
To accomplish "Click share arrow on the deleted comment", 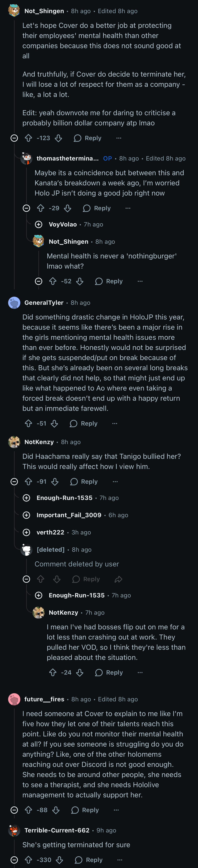I will (x=118, y=579).
